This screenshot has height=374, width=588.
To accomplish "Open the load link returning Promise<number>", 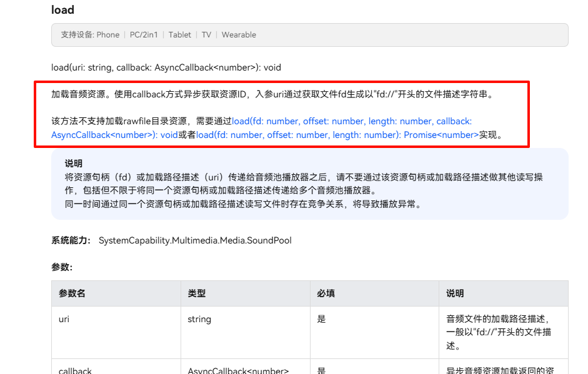I will tap(337, 134).
